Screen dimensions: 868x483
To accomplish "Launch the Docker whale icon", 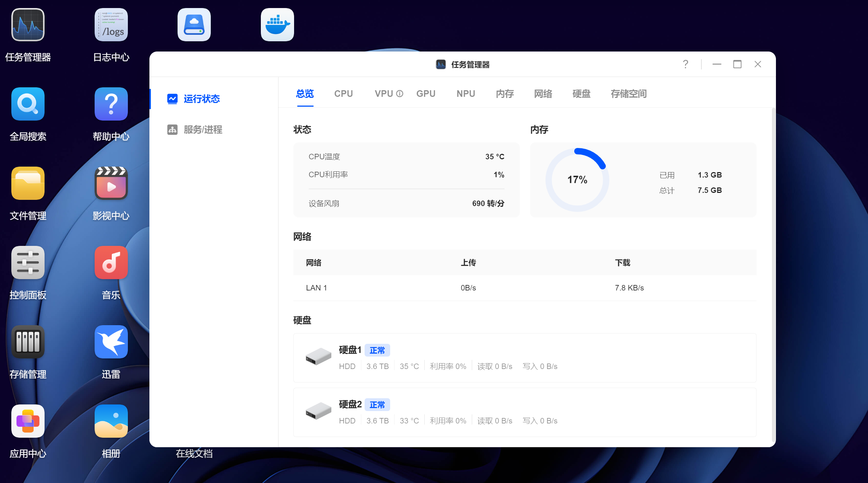I will pos(277,25).
